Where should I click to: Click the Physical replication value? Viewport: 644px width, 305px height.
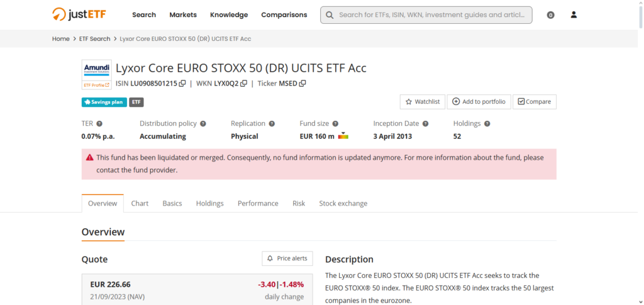(245, 136)
